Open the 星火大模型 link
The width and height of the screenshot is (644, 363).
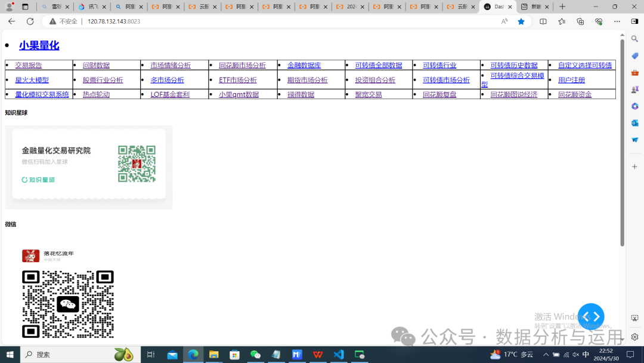[32, 80]
